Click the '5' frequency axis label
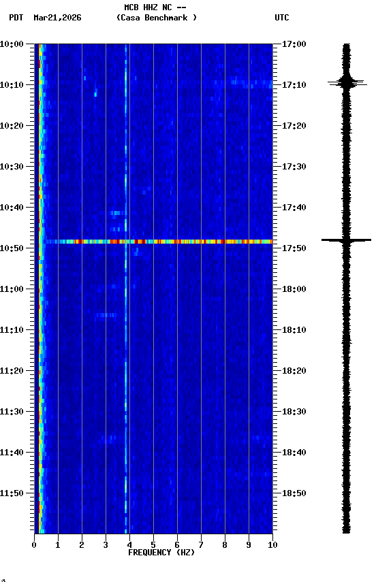Screen dimensions: 376x588 (x=153, y=546)
